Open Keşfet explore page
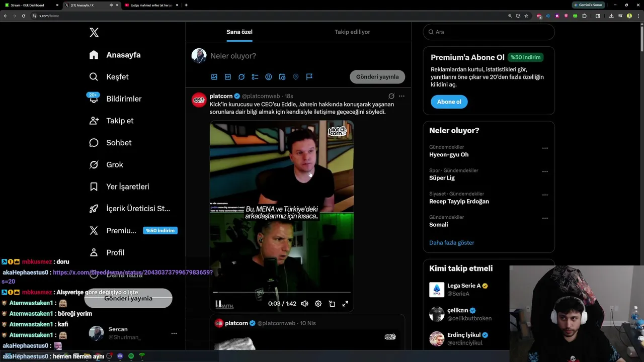 [x=109, y=77]
